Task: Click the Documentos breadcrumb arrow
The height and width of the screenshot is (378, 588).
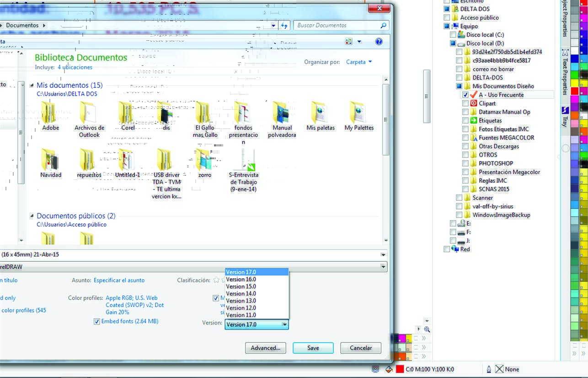Action: coord(44,26)
